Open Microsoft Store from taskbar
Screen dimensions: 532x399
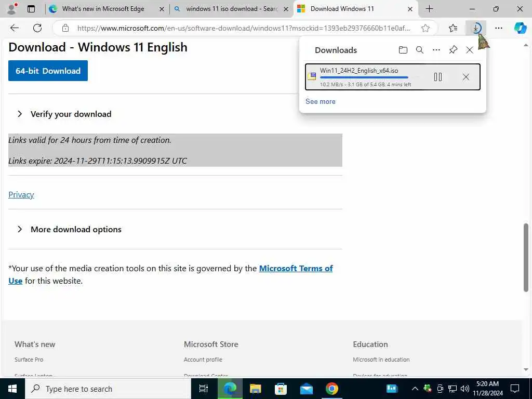[281, 389]
